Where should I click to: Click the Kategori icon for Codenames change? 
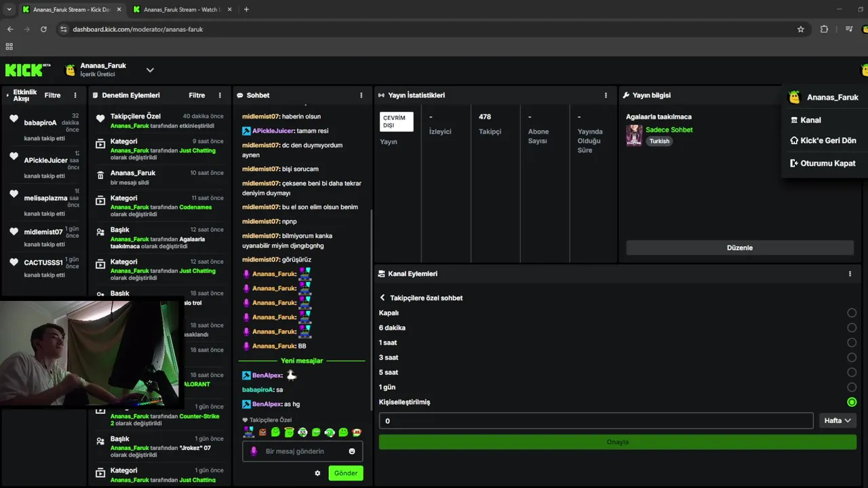[100, 200]
